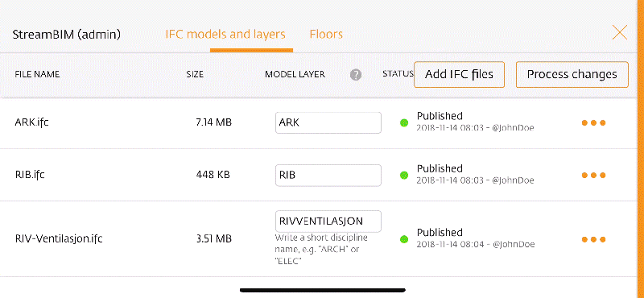Edit the RIVVENTILASJON model layer field
This screenshot has width=644, height=298.
[x=328, y=221]
